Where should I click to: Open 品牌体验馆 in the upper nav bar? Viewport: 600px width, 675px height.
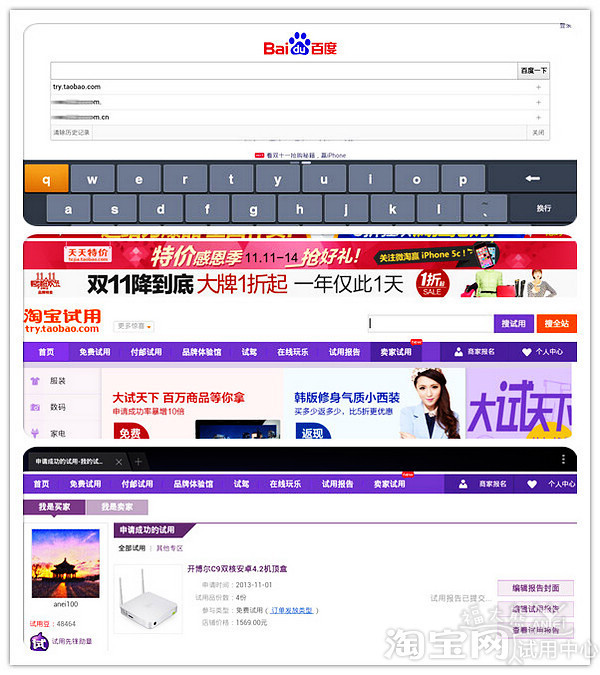201,352
